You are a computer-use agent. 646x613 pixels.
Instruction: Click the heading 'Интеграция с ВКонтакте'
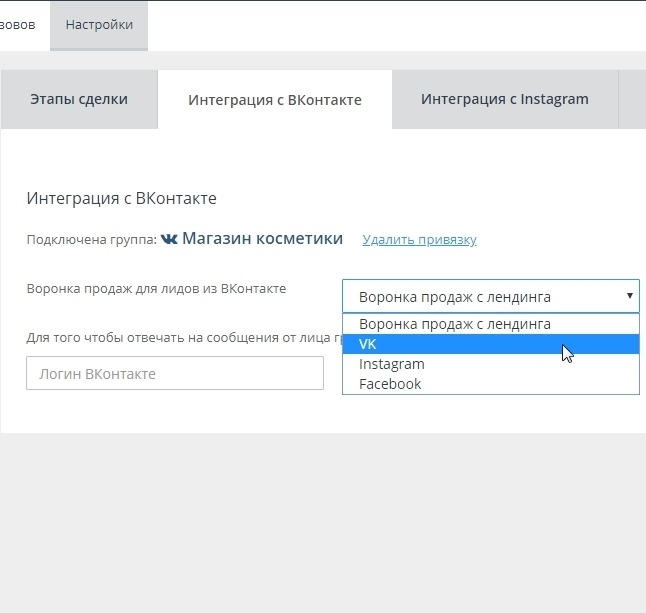[x=122, y=199]
